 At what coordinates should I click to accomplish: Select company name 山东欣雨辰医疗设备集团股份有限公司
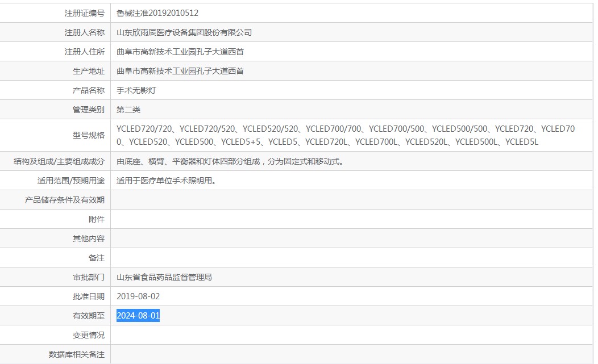[x=184, y=32]
